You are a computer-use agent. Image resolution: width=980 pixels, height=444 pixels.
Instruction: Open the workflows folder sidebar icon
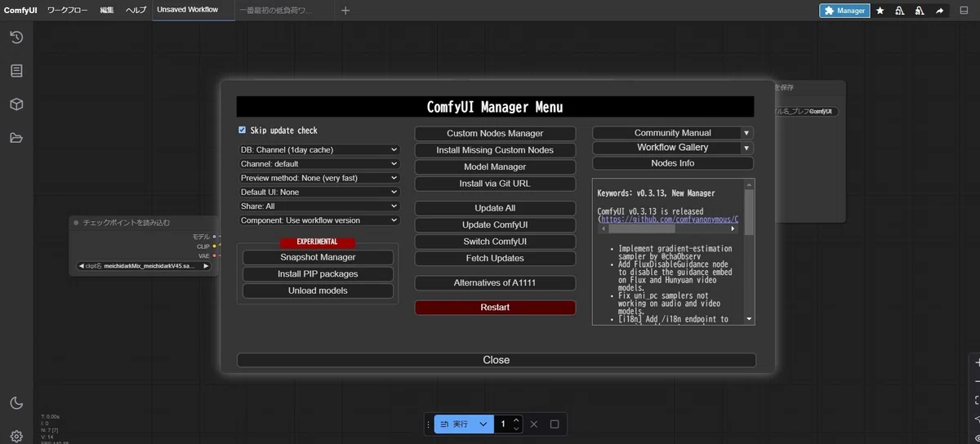pyautogui.click(x=16, y=138)
